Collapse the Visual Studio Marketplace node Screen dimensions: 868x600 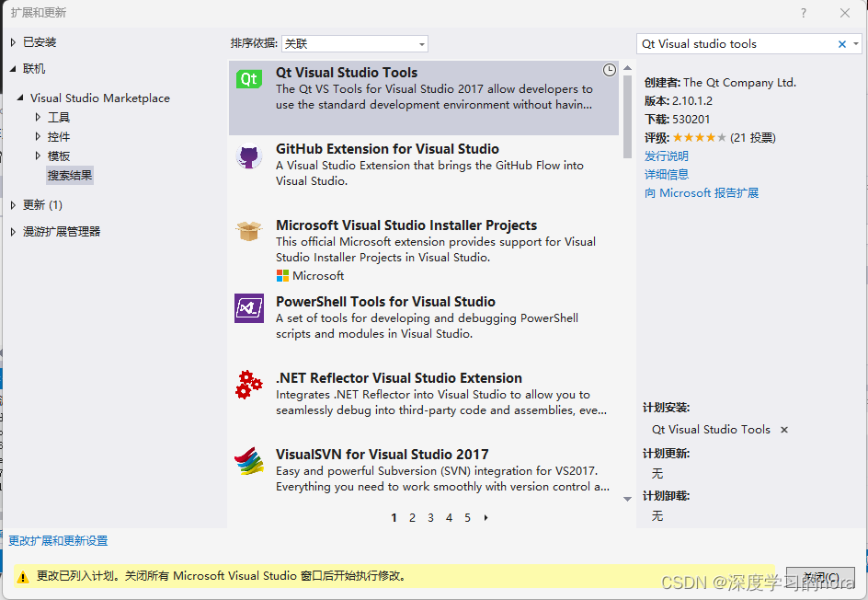(20, 98)
